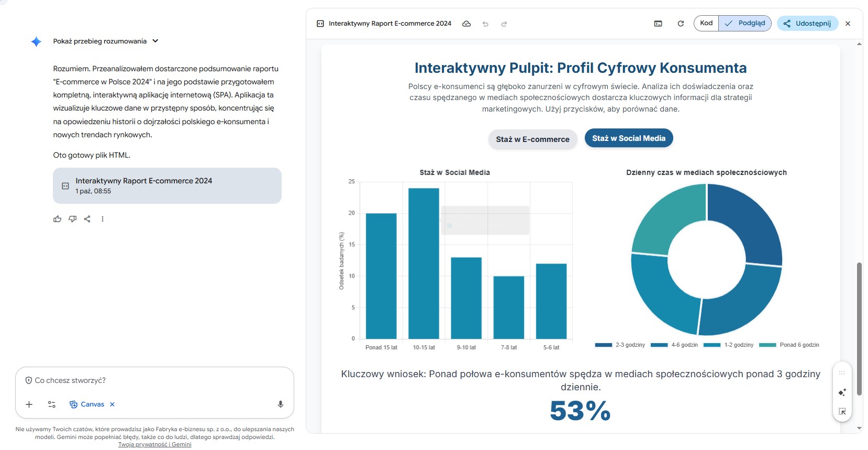Switch to Kod view
The image size is (868, 450).
pyautogui.click(x=706, y=23)
